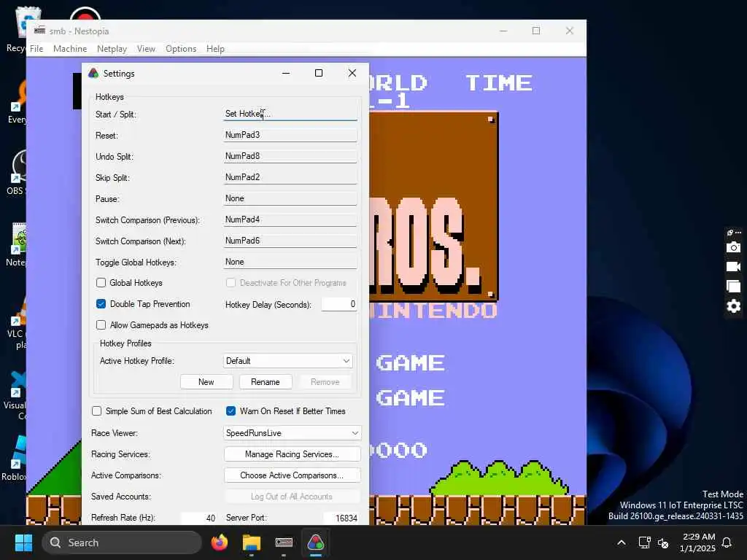Image resolution: width=747 pixels, height=560 pixels.
Task: Open the Machine menu in Nestopia
Action: (x=70, y=49)
